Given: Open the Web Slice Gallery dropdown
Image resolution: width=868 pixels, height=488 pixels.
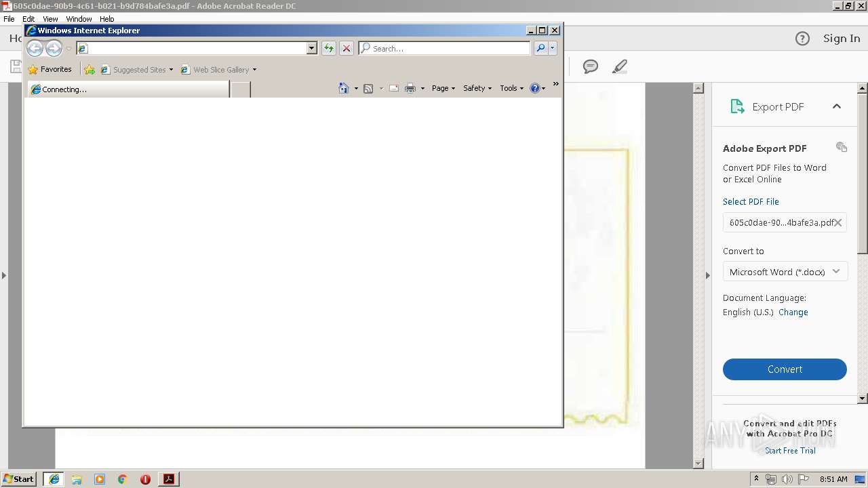Looking at the screenshot, I should click(x=254, y=69).
